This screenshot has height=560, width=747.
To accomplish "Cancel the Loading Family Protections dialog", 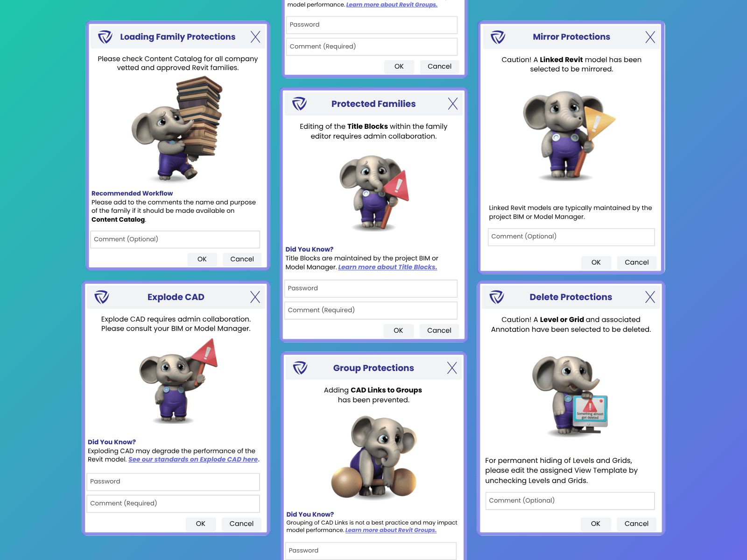I will pos(242,259).
